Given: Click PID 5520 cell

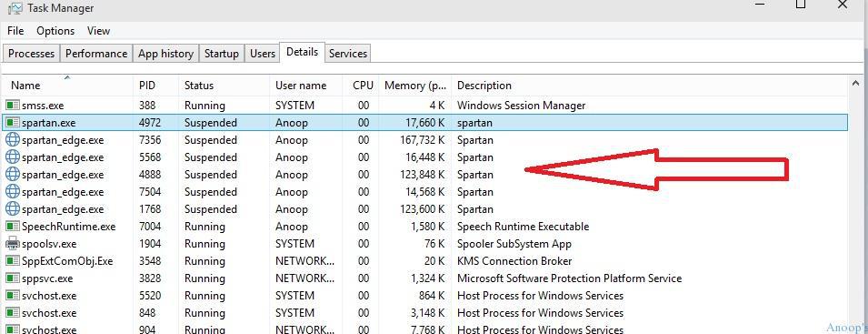Looking at the screenshot, I should click(x=150, y=296).
